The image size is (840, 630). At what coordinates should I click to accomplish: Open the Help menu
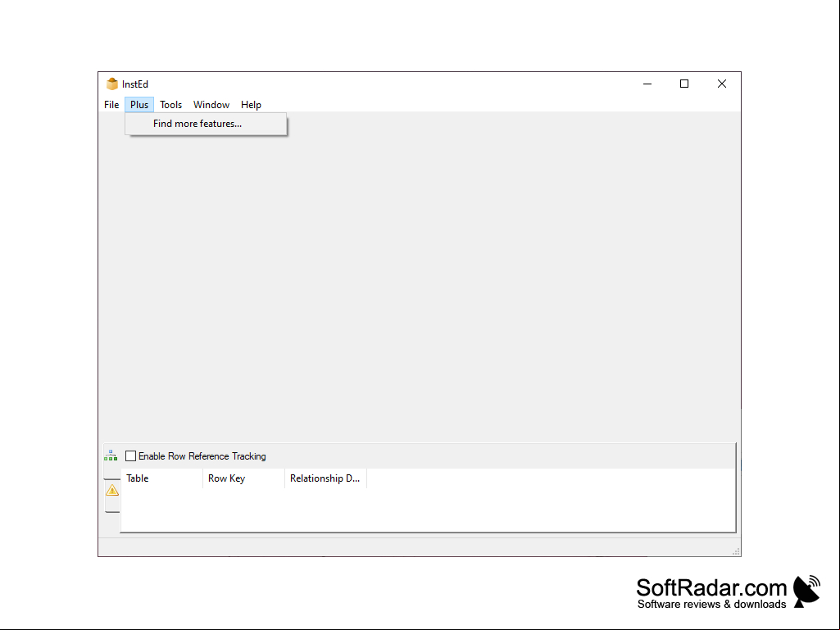[x=251, y=105]
